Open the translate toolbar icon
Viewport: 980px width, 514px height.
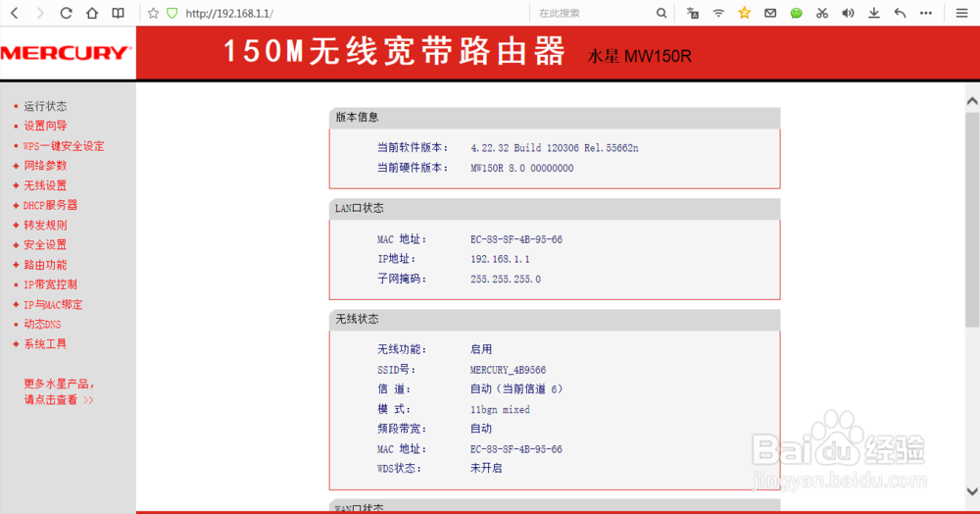click(693, 13)
